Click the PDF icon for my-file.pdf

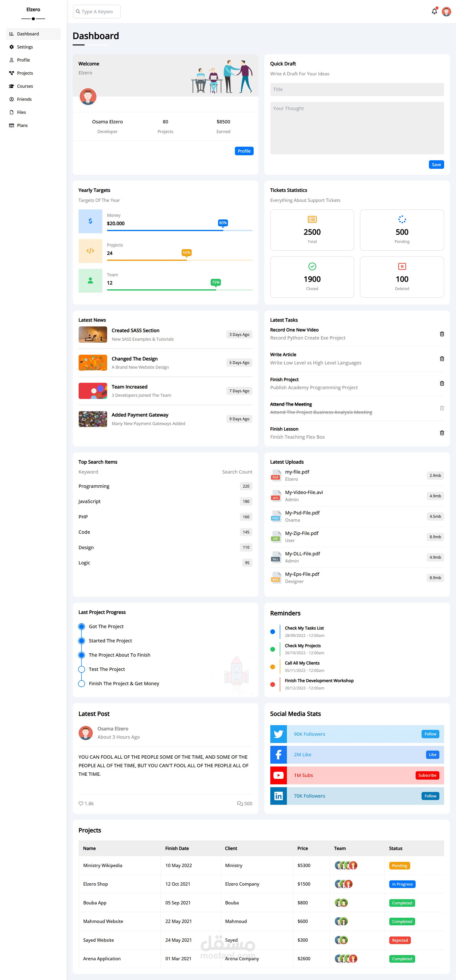click(x=275, y=475)
